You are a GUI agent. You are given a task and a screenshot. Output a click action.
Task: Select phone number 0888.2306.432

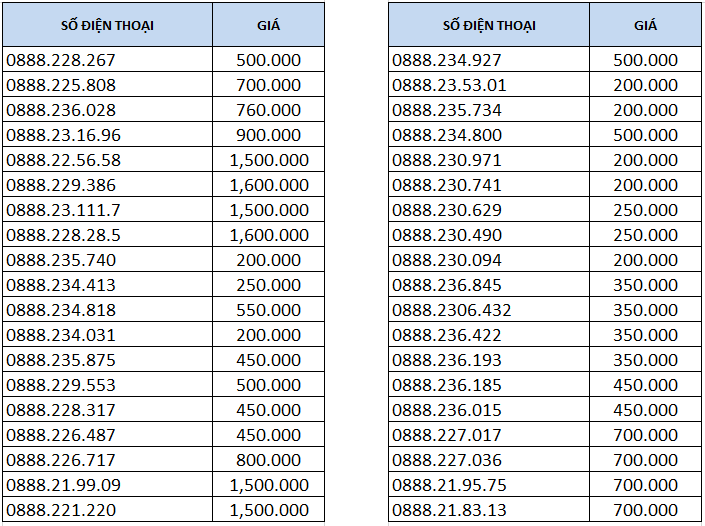[452, 310]
